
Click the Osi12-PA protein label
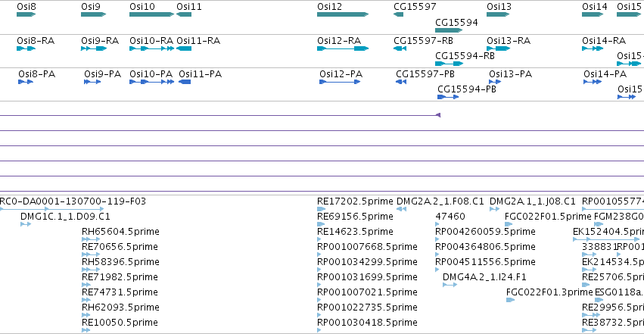click(341, 74)
